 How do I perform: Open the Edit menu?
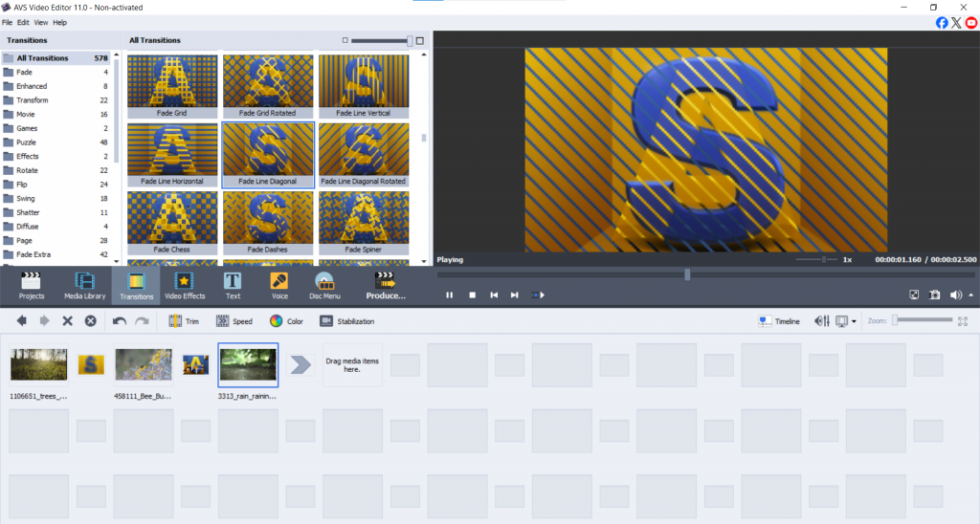pos(23,22)
